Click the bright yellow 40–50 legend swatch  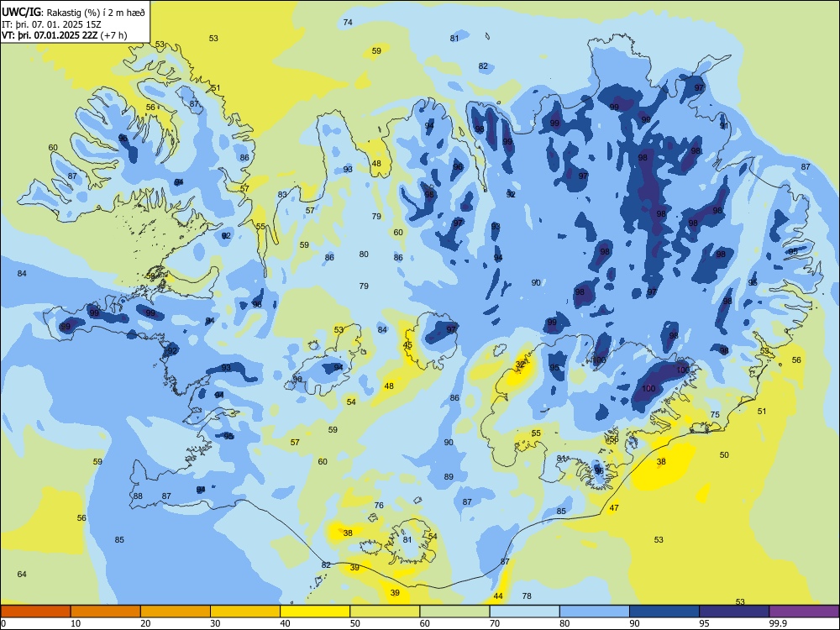pyautogui.click(x=315, y=612)
